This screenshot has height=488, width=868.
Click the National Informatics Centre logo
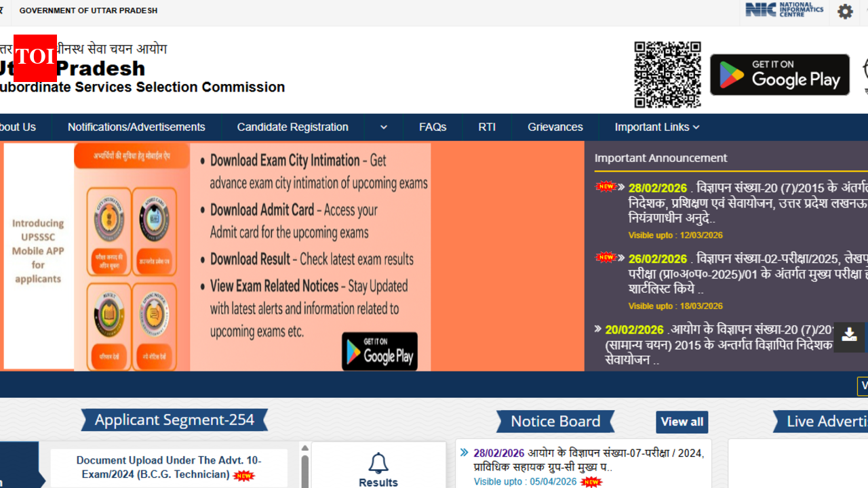coord(784,10)
